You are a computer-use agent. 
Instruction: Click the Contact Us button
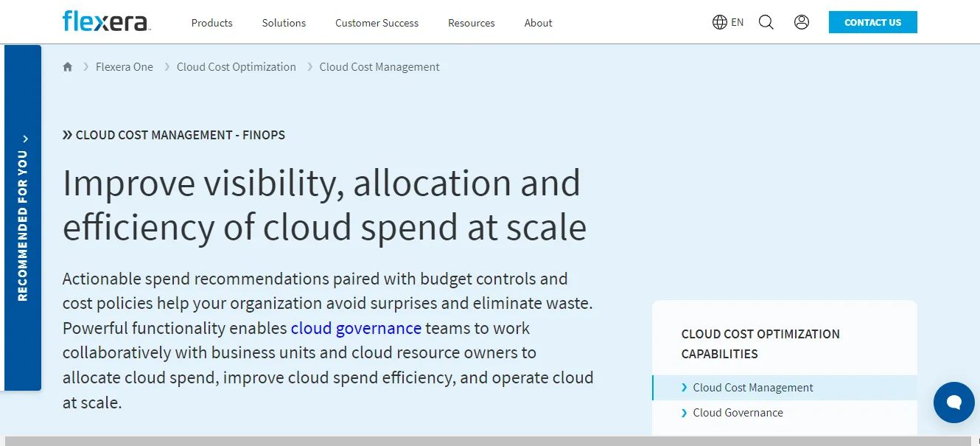(872, 22)
